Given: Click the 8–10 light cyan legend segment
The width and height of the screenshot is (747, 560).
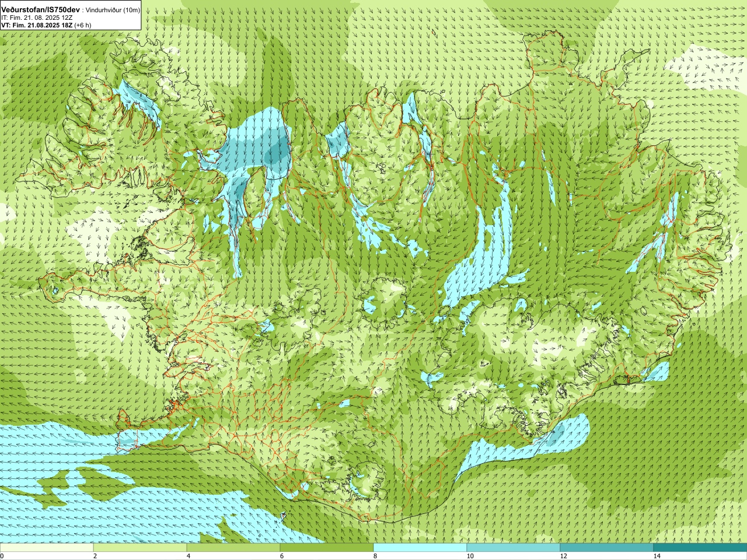Looking at the screenshot, I should point(420,548).
